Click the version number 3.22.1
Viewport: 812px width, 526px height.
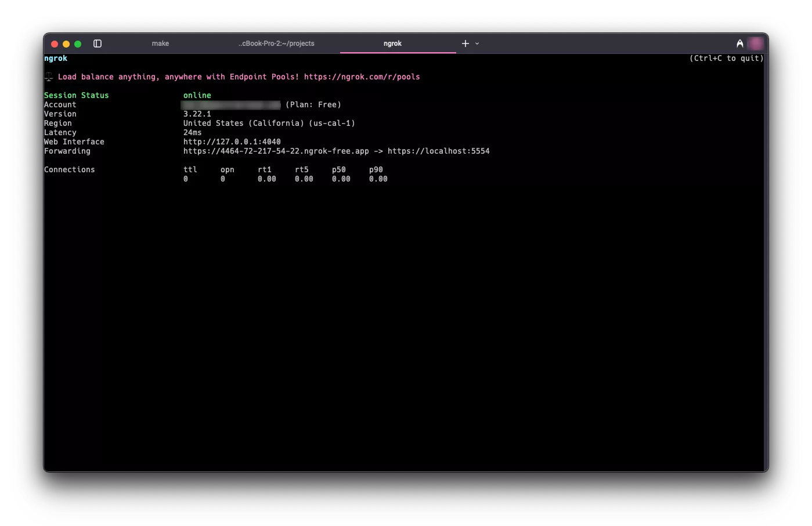pyautogui.click(x=197, y=114)
